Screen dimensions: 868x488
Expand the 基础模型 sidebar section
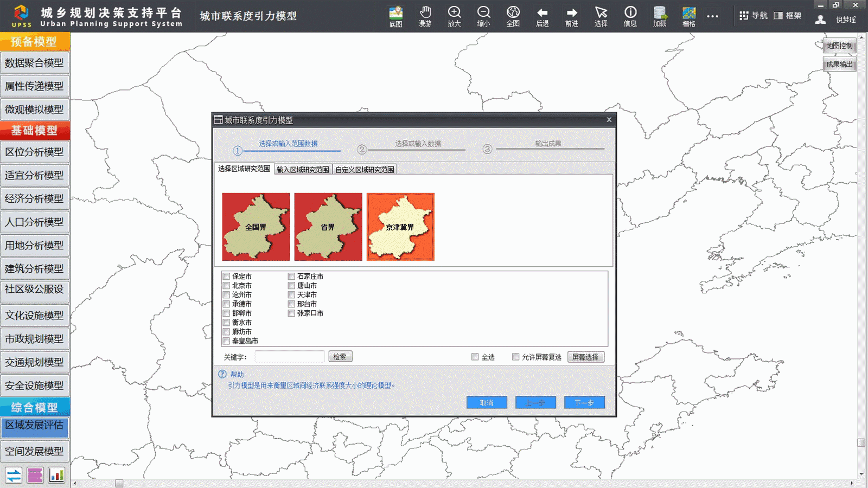click(35, 131)
